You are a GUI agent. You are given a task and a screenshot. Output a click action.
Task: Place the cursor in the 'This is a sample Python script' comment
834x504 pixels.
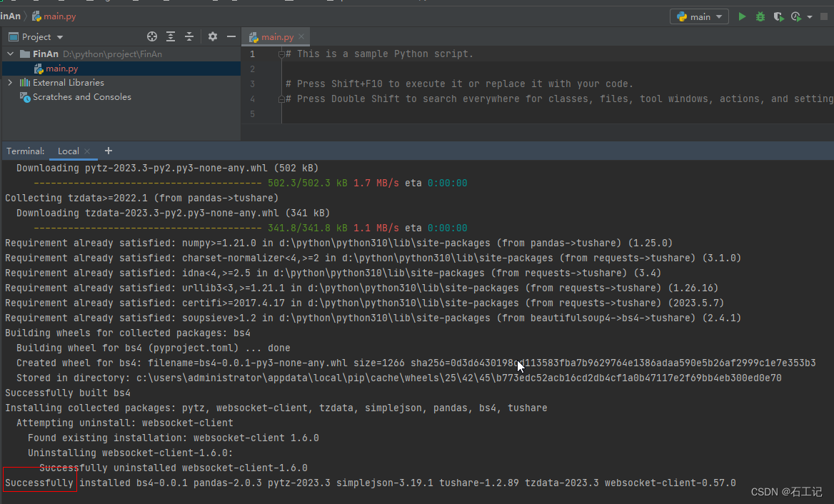[379, 54]
